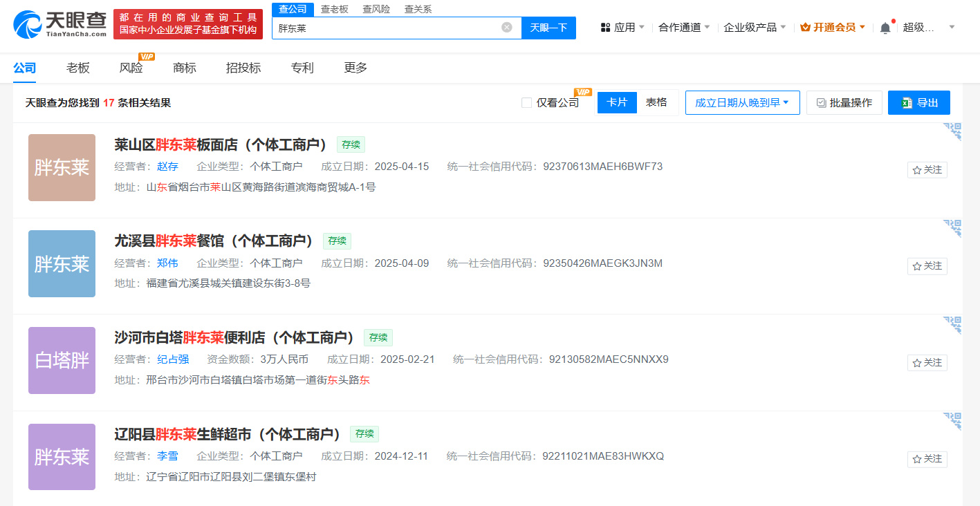The image size is (980, 506).
Task: Open 尤溪县胖东莱餐馆 company page
Action: coord(214,241)
